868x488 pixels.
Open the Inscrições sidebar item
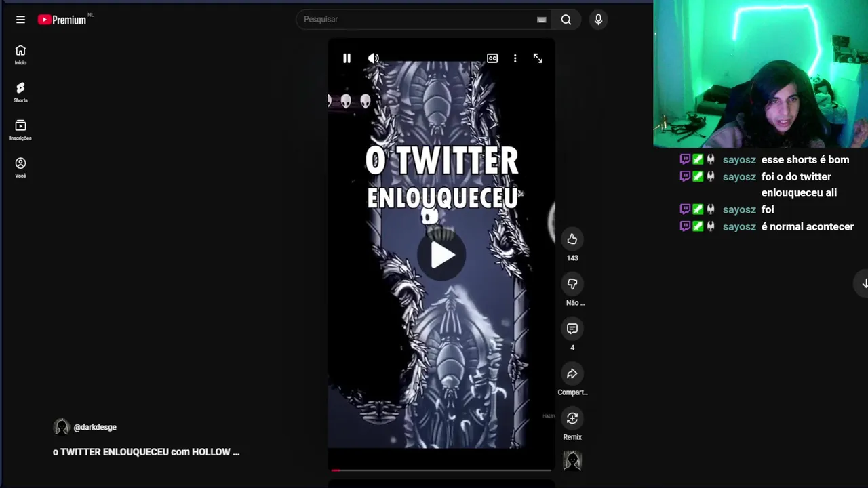(x=20, y=130)
